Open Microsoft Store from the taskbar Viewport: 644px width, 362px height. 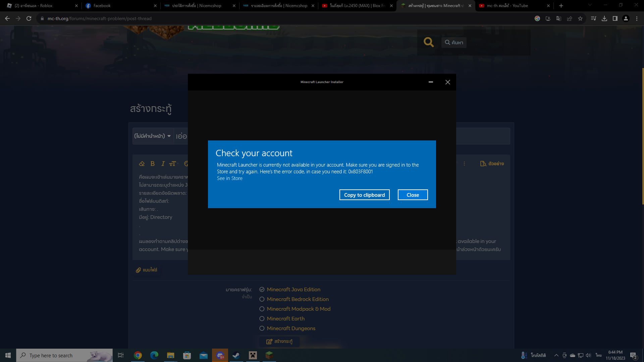point(187,355)
